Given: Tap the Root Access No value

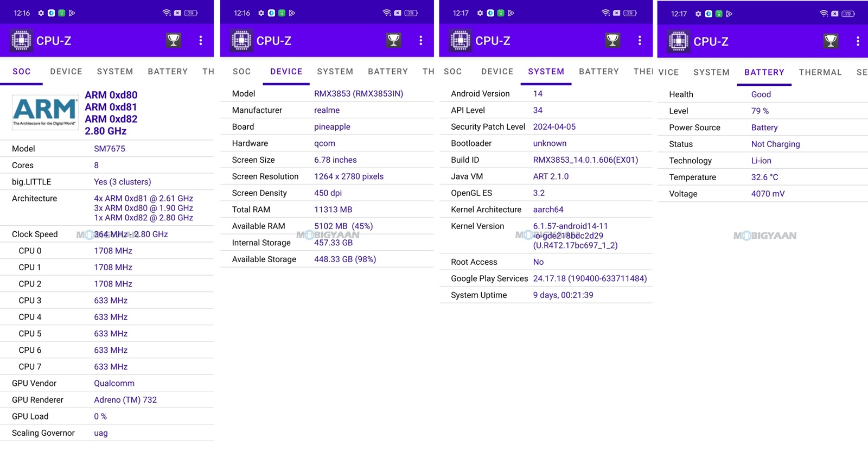Looking at the screenshot, I should 538,262.
